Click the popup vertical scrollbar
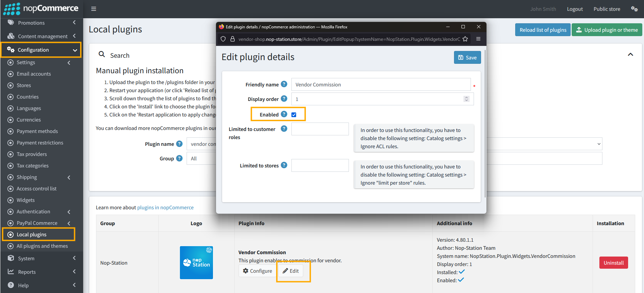 (485, 124)
